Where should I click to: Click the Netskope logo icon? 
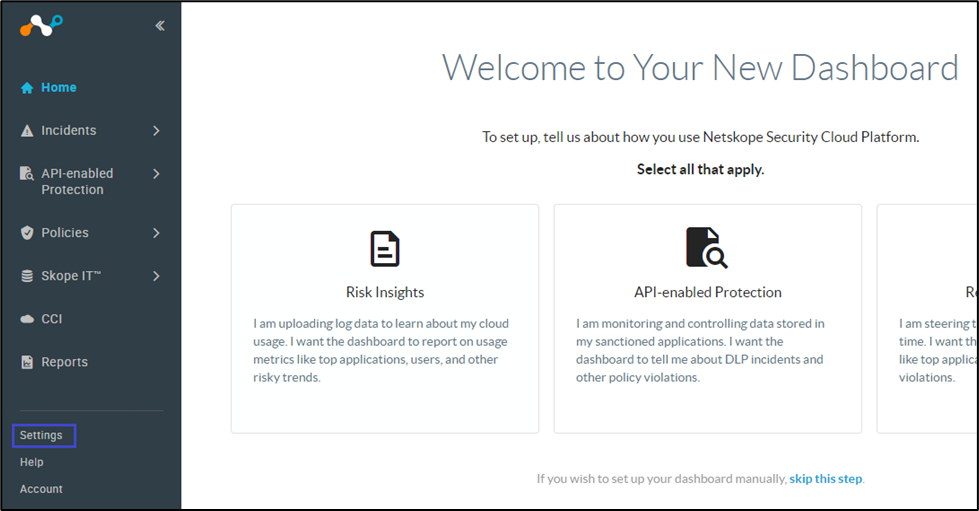(41, 26)
